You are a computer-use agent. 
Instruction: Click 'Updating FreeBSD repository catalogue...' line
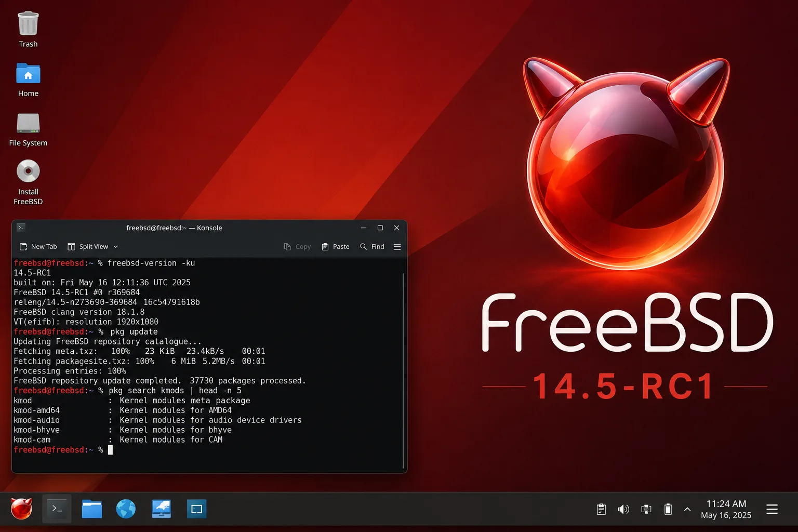pos(107,342)
